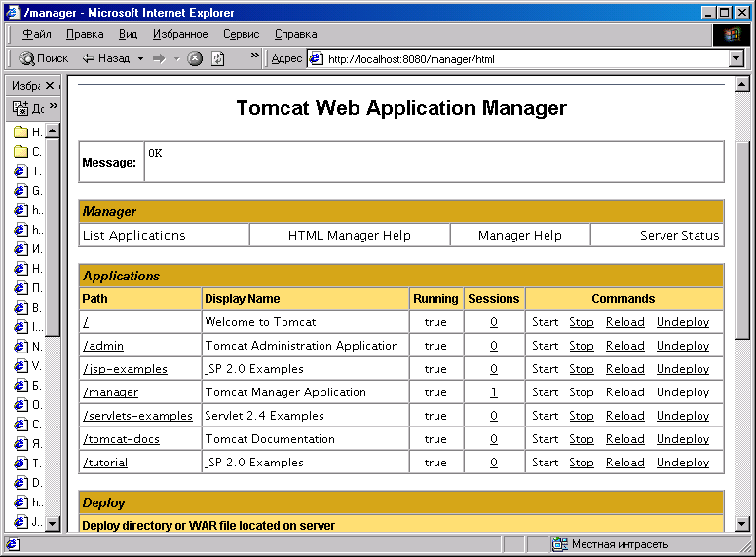This screenshot has width=756, height=557.
Task: Open the favorites folder labeled С.
Action: pos(28,152)
